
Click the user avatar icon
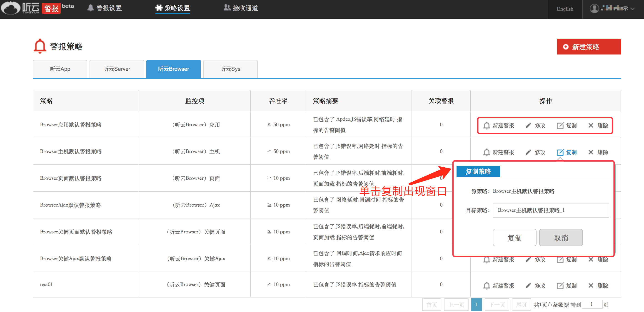tap(594, 8)
